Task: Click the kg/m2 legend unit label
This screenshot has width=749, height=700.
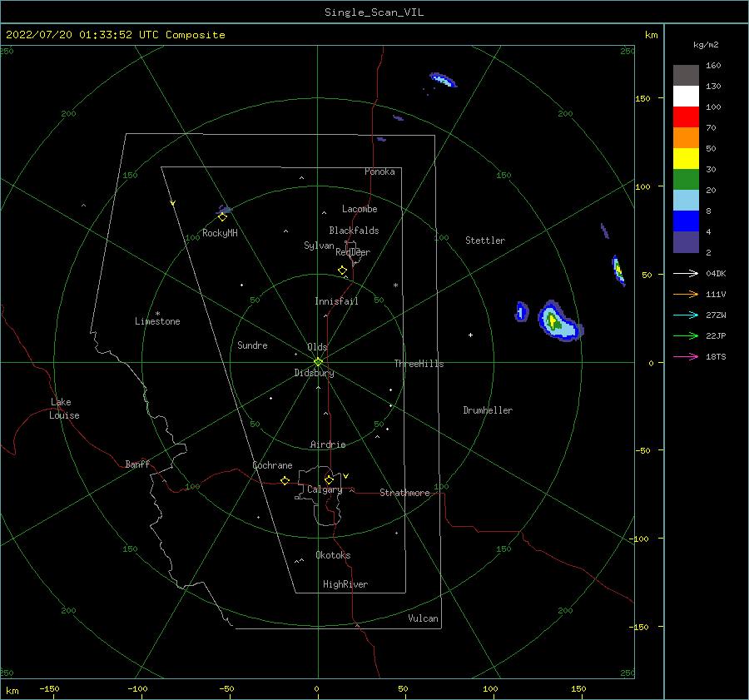Action: coord(706,45)
